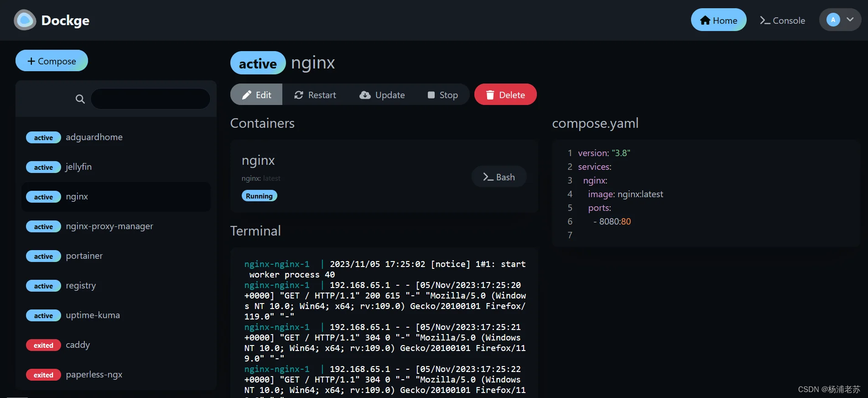This screenshot has height=398, width=868.
Task: Click the exited badge beside paperless-ngx
Action: pyautogui.click(x=43, y=375)
